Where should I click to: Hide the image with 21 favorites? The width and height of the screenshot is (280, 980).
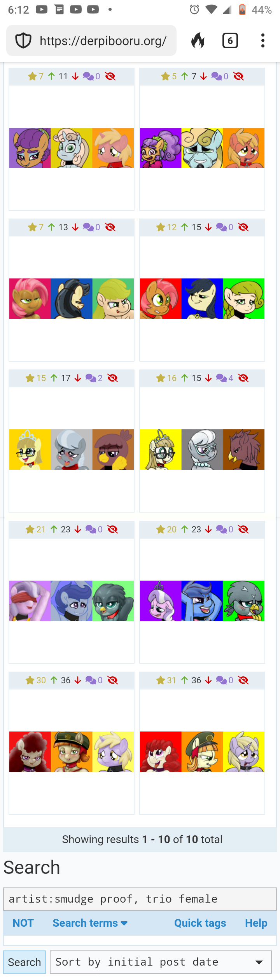click(113, 529)
